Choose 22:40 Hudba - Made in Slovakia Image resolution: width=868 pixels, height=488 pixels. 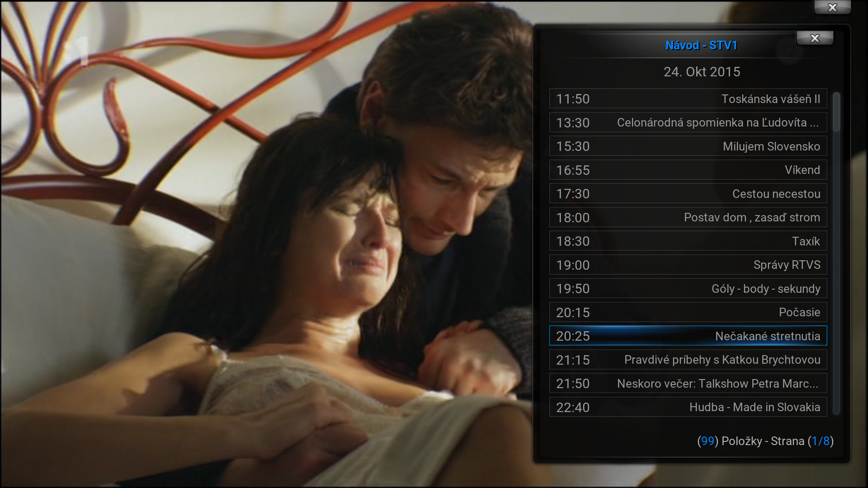tap(688, 407)
